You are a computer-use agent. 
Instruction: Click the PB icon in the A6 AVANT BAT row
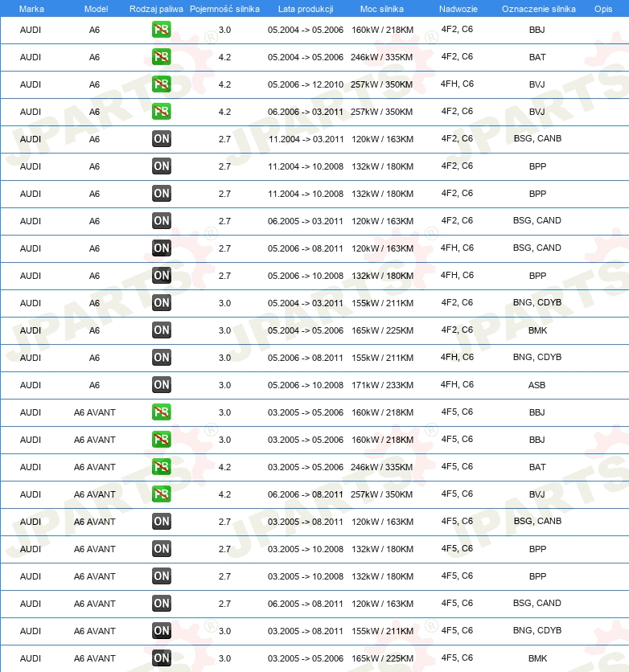[161, 467]
